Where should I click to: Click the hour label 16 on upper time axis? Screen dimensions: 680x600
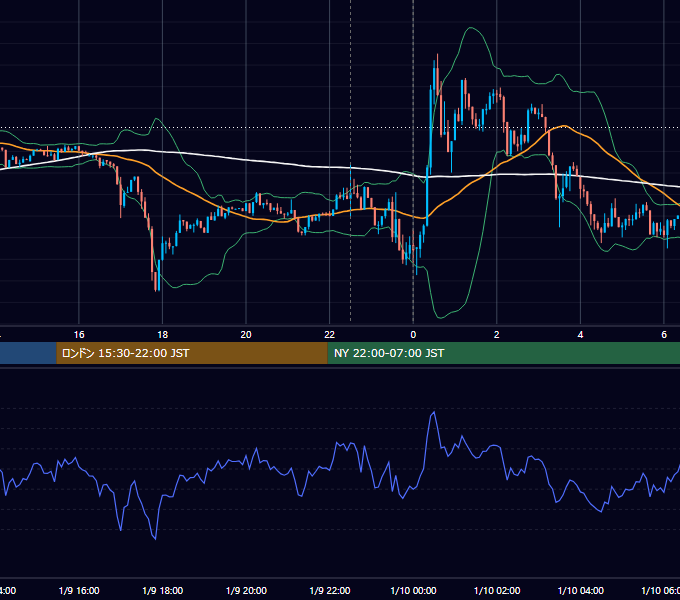coord(79,335)
